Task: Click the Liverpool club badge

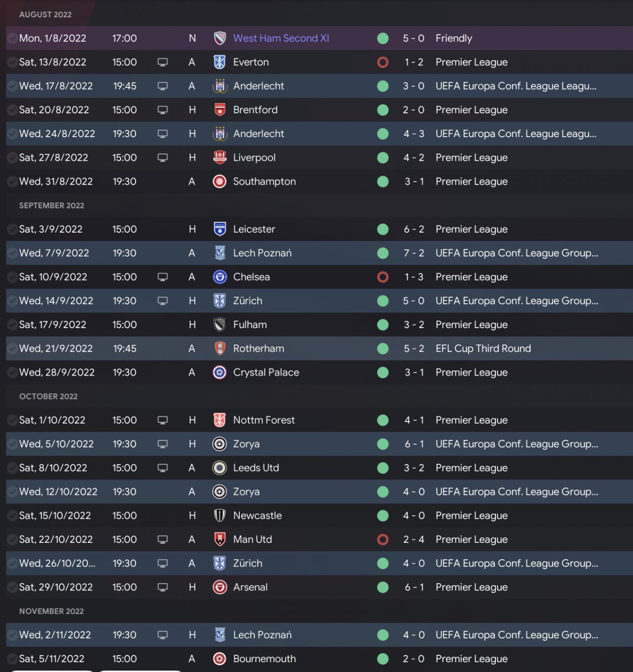Action: [220, 158]
